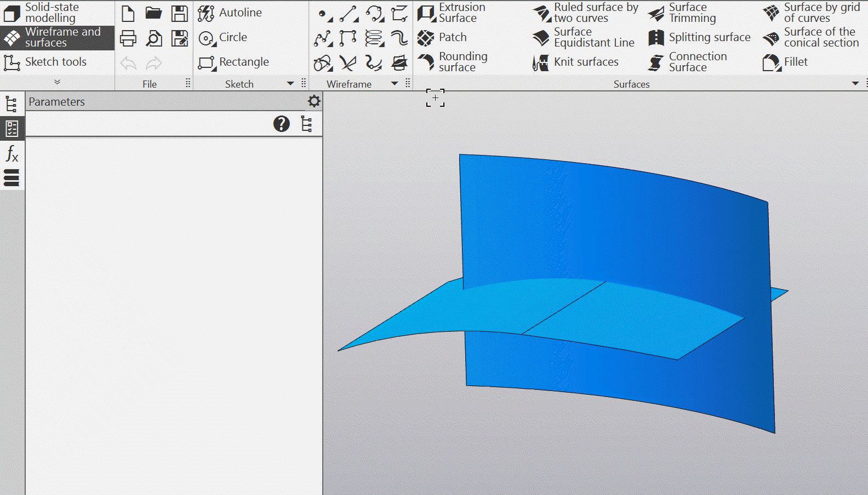The width and height of the screenshot is (868, 495).
Task: Open Parameters panel settings gear
Action: click(x=314, y=101)
